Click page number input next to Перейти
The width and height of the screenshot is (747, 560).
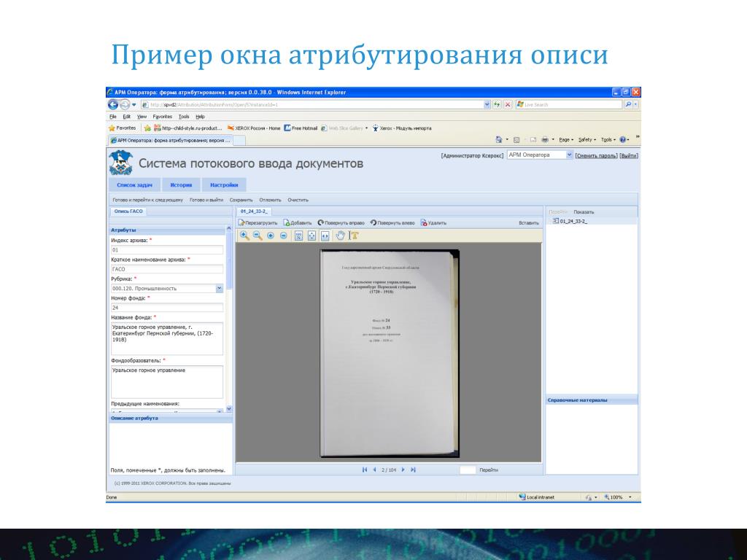tap(468, 470)
